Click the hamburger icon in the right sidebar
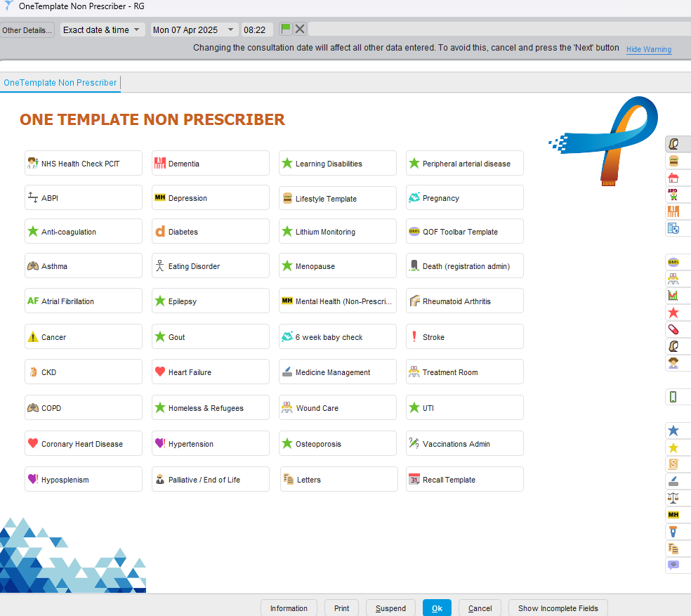This screenshot has width=691, height=616. coord(673,161)
